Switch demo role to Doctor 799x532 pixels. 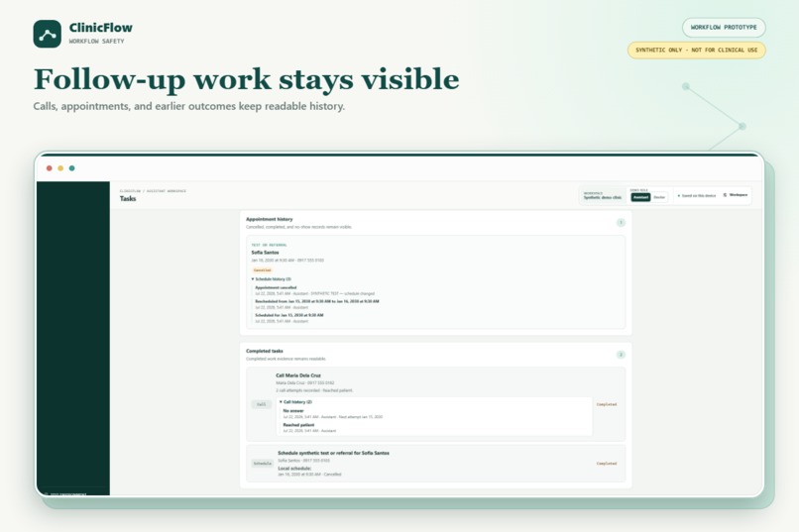(659, 197)
